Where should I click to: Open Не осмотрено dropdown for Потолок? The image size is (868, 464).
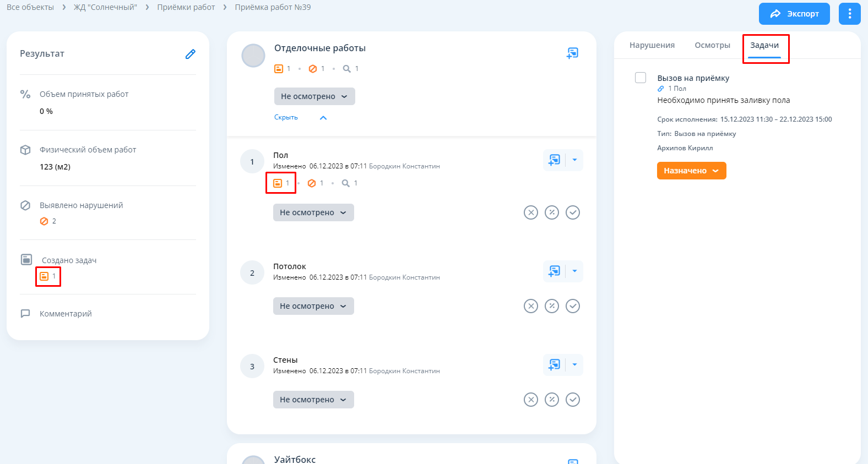313,306
